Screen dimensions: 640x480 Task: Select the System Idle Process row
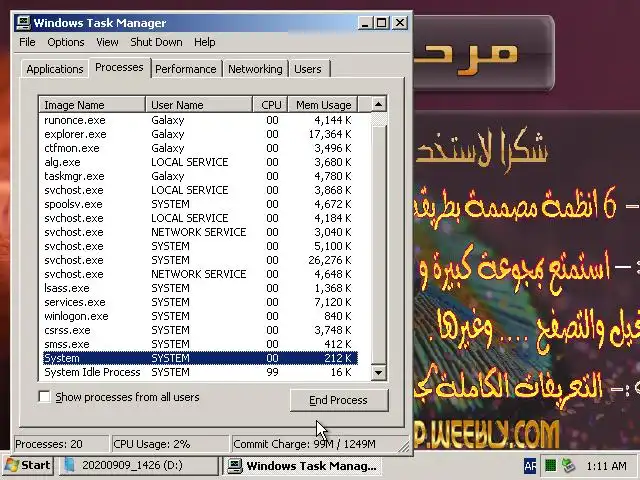coord(200,372)
